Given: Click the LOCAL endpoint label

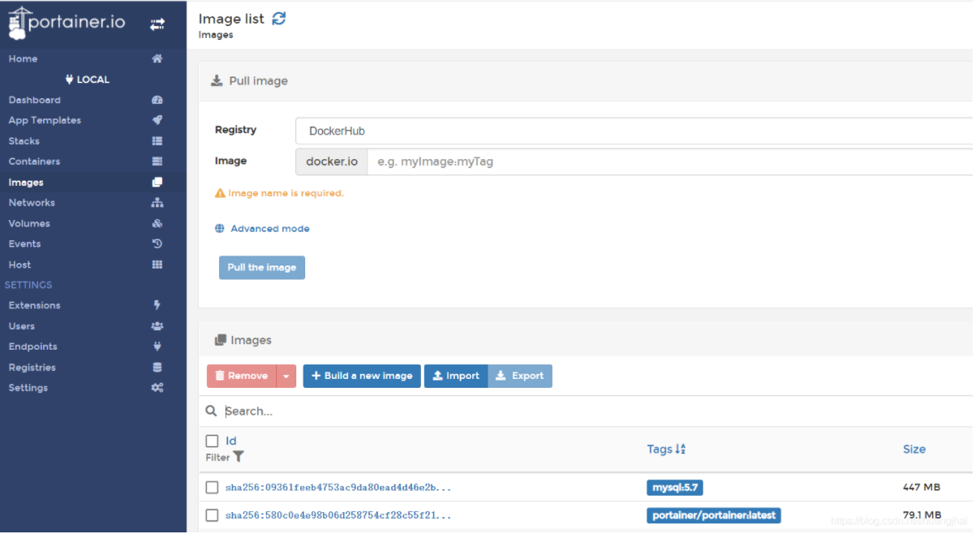Looking at the screenshot, I should coord(88,80).
